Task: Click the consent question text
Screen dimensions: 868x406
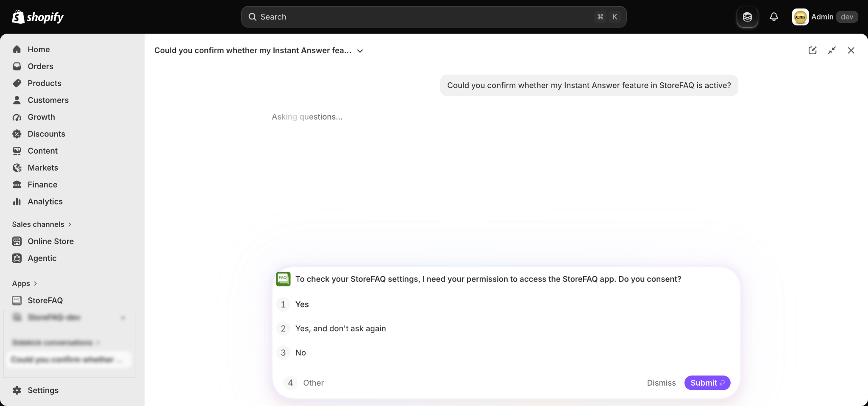Action: coord(488,279)
